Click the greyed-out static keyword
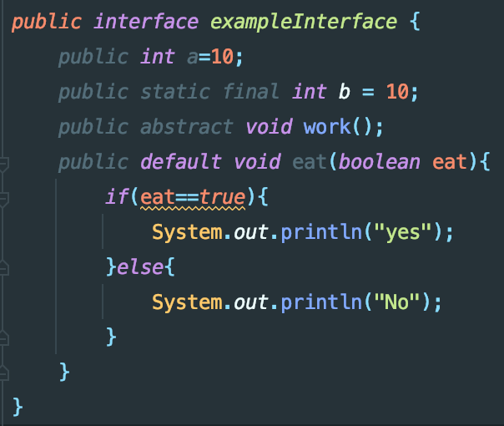 point(175,92)
